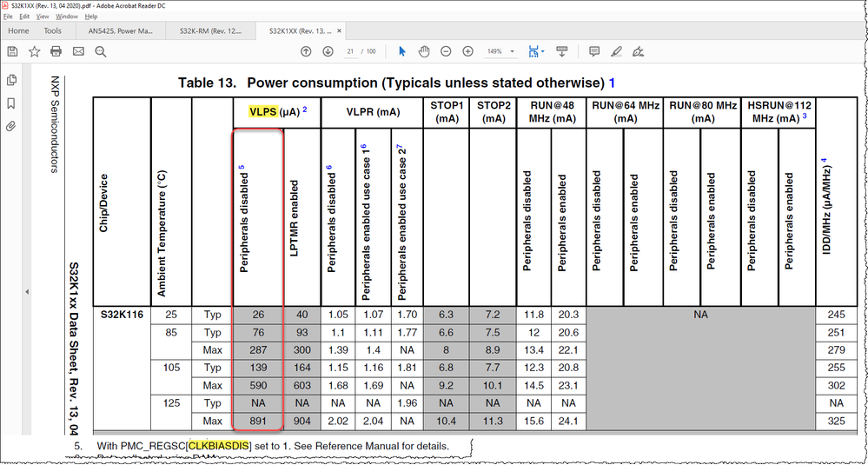Open the Window menu
Viewport: 868px width, 465px height.
(x=67, y=17)
